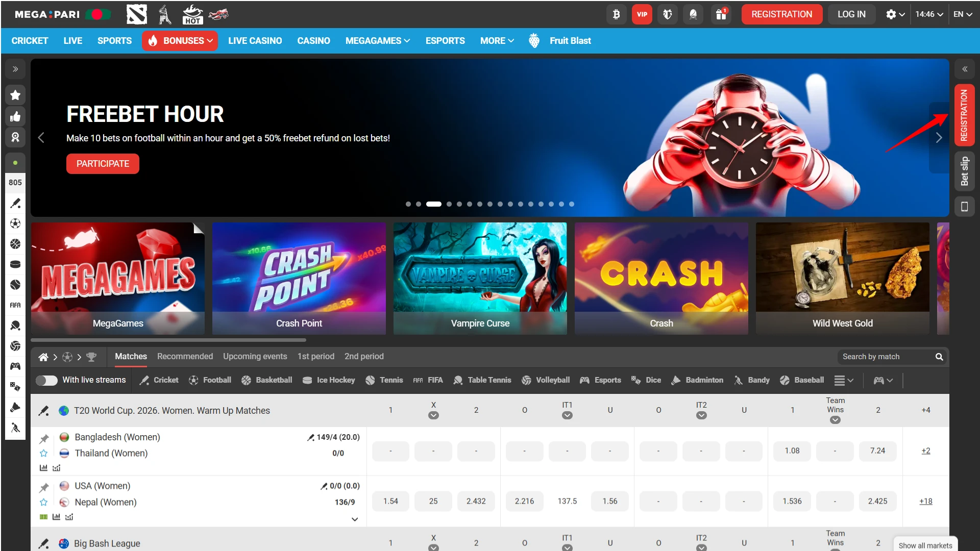Expand the settings gear dropdown

[x=895, y=14]
